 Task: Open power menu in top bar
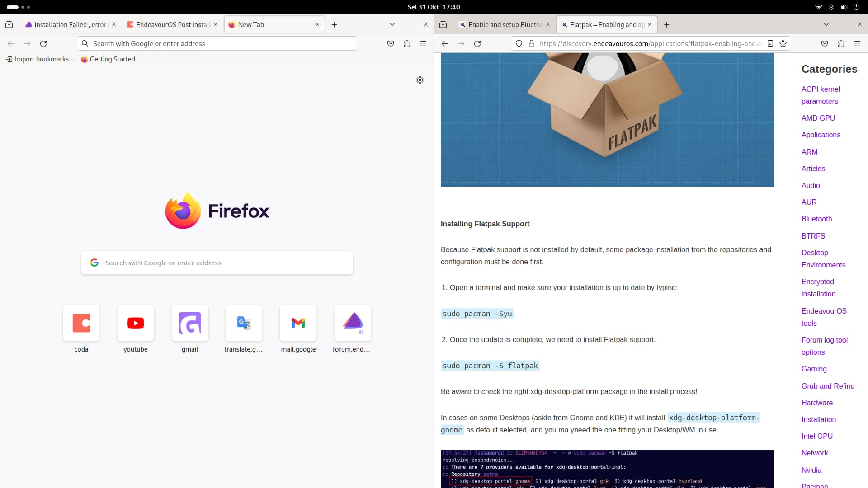tap(856, 7)
